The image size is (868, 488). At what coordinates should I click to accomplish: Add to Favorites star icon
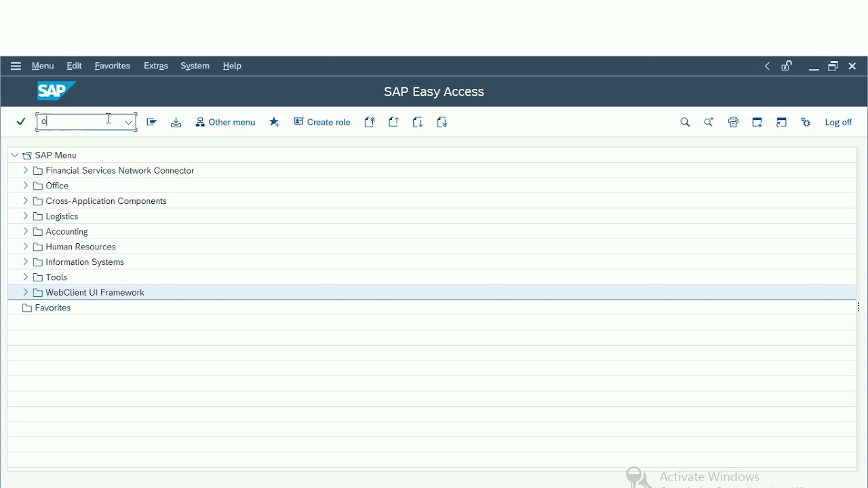click(275, 122)
